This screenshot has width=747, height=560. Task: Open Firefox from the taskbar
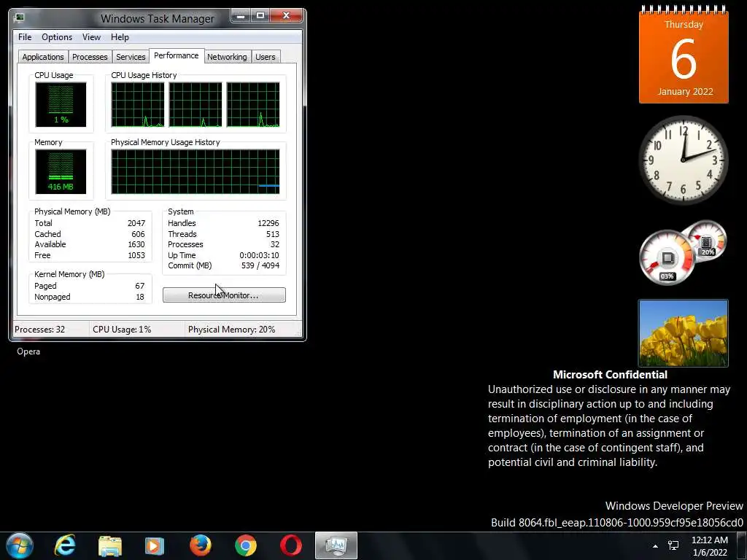[x=201, y=545]
